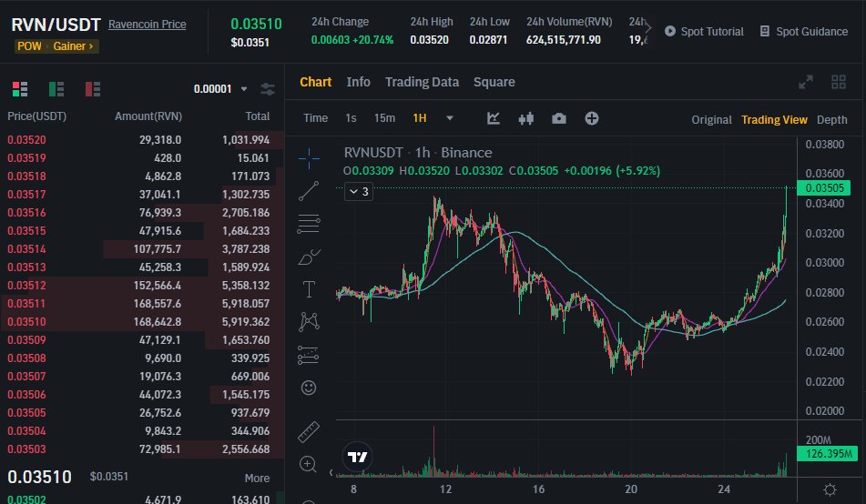
Task: Select the ruler measure tool
Action: (x=309, y=432)
